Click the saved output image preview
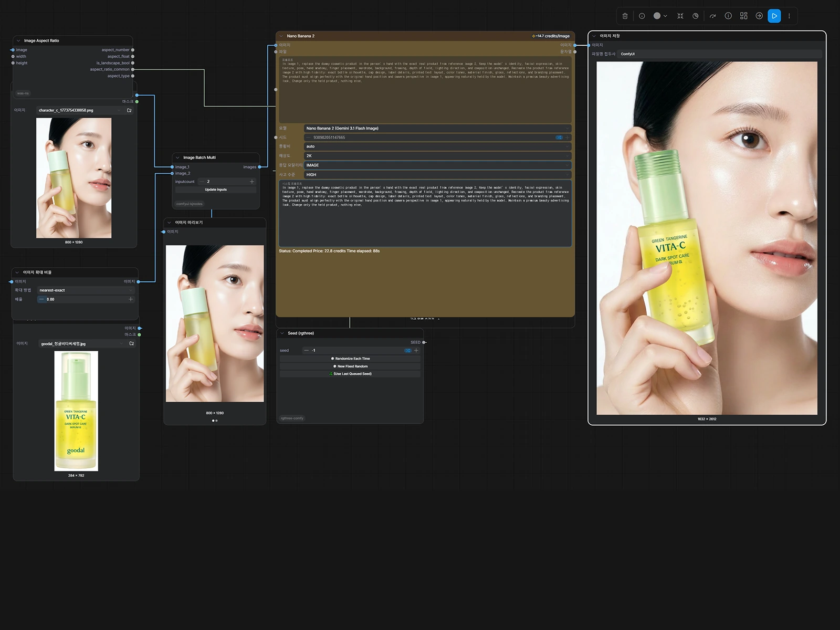 click(707, 238)
